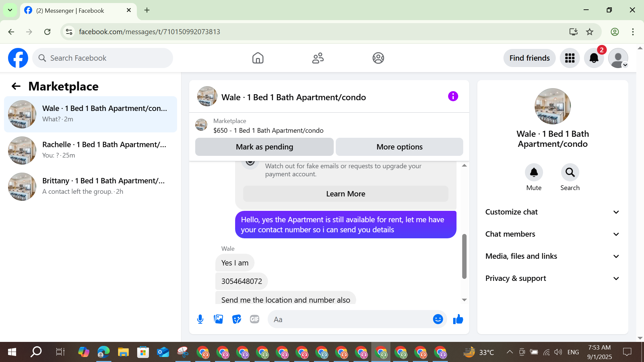The width and height of the screenshot is (644, 362).
Task: Click Wale chat header avatar
Action: (x=207, y=97)
